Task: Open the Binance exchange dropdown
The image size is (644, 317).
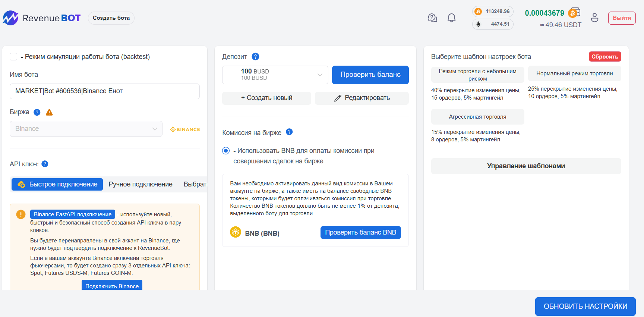Action: click(x=86, y=129)
